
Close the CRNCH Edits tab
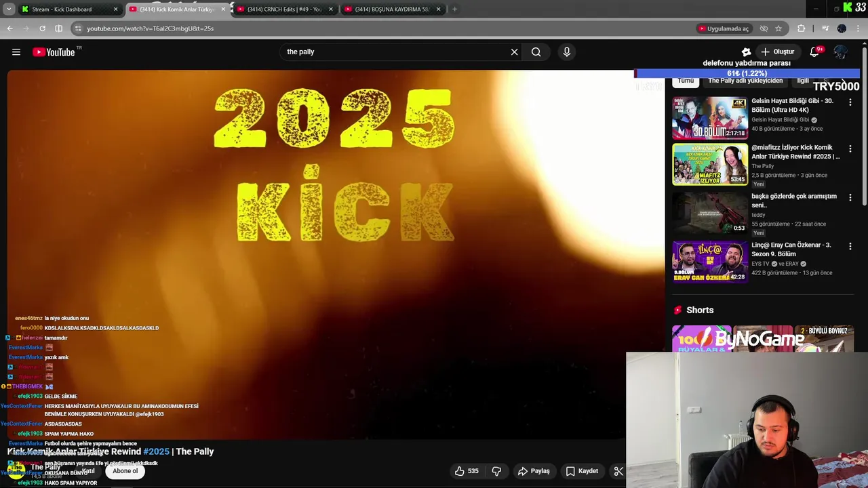(331, 9)
